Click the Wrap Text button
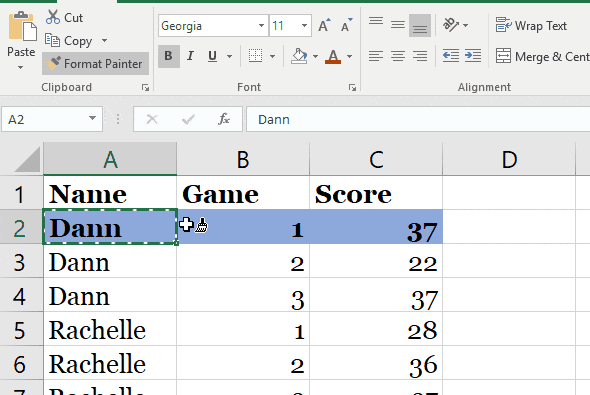Image resolution: width=590 pixels, height=395 pixels. (x=531, y=26)
